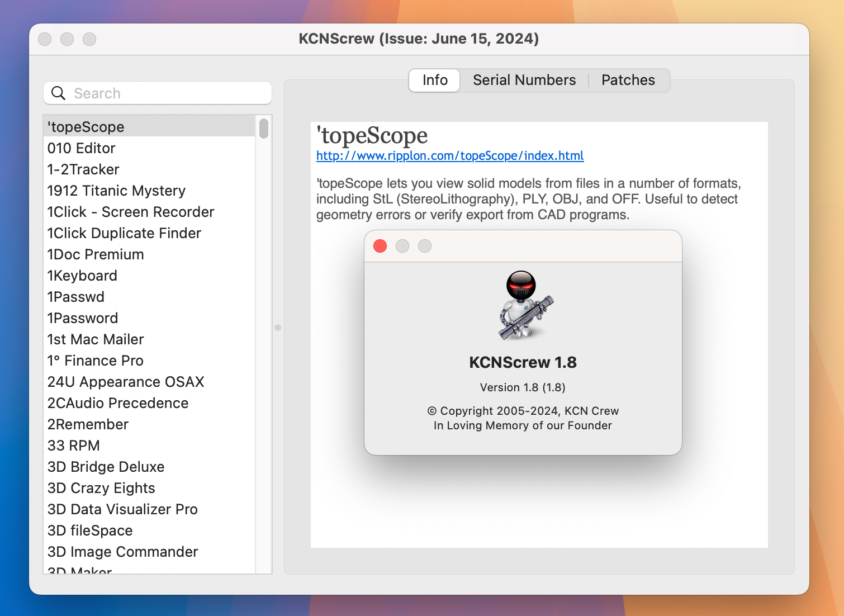Select 010 Editor in the list
Image resolution: width=844 pixels, height=616 pixels.
click(149, 148)
